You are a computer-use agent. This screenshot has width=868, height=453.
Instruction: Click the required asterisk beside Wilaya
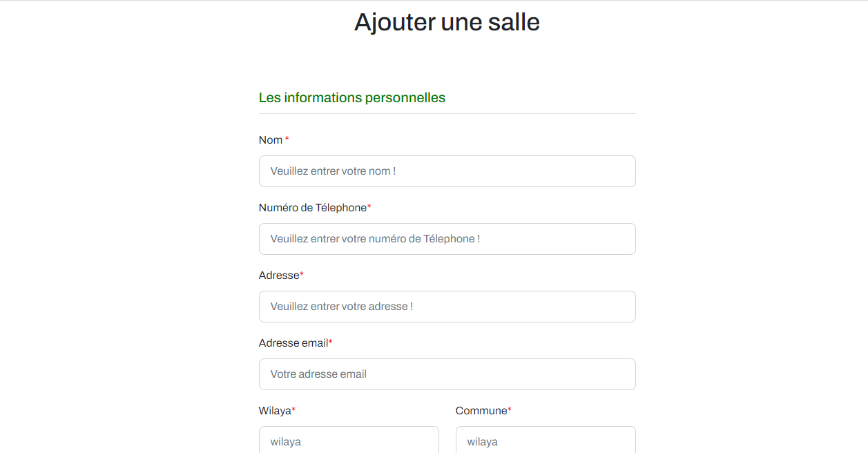pos(293,410)
